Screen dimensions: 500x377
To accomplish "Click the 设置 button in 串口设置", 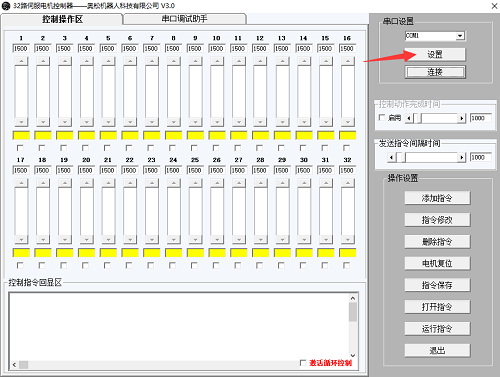I will pos(435,54).
